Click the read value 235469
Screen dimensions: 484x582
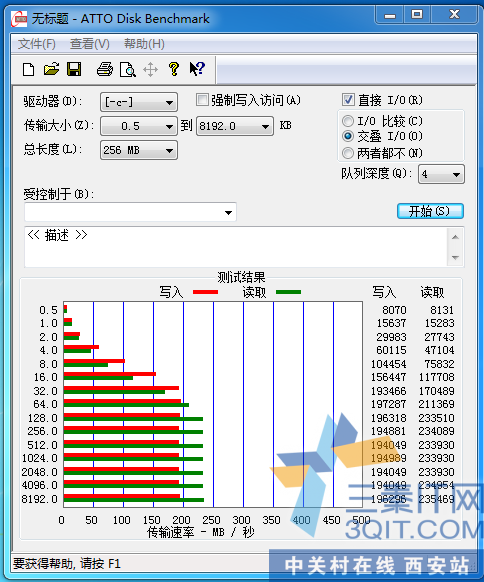pyautogui.click(x=436, y=499)
